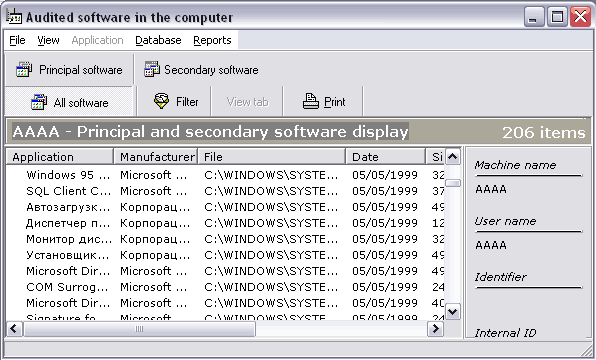This screenshot has width=596, height=360.
Task: Click the Machine name label
Action: pos(515,165)
